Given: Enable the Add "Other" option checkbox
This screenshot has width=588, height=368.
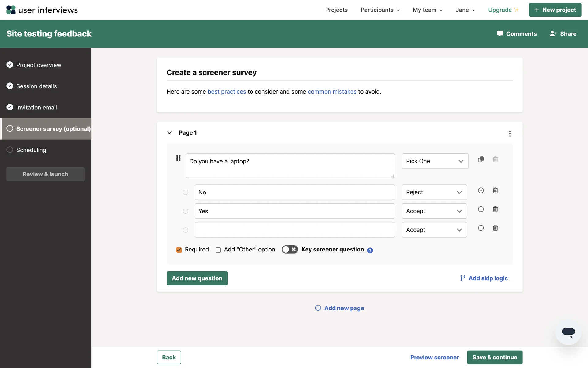Looking at the screenshot, I should [218, 250].
